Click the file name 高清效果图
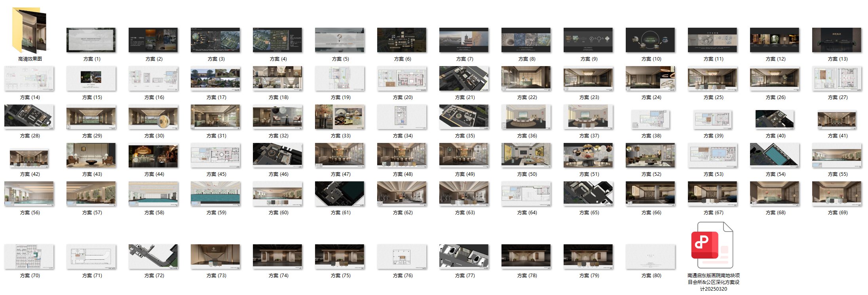The width and height of the screenshot is (868, 295). click(x=30, y=59)
